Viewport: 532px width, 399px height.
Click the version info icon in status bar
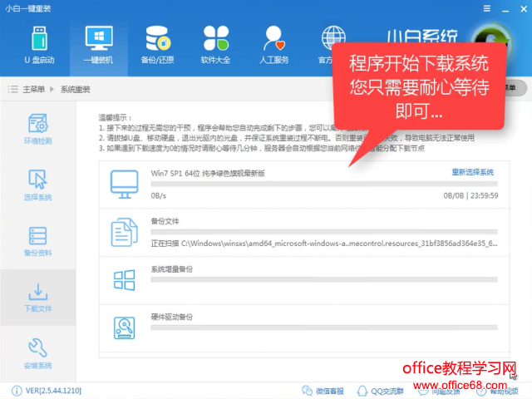coord(17,391)
